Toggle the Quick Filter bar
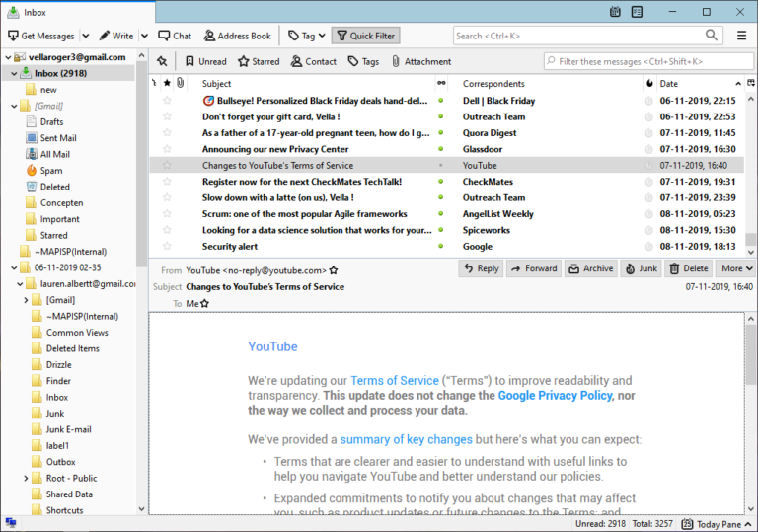The image size is (758, 532). click(365, 36)
